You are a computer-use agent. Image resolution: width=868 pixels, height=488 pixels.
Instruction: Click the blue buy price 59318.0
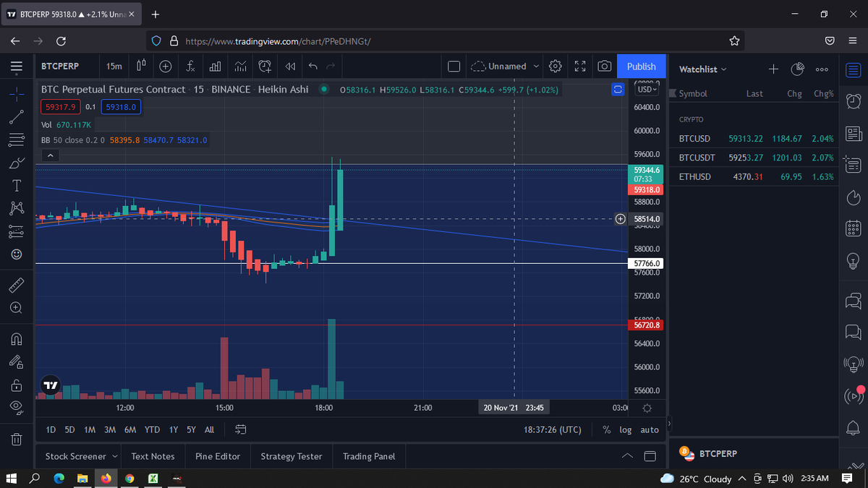click(121, 106)
